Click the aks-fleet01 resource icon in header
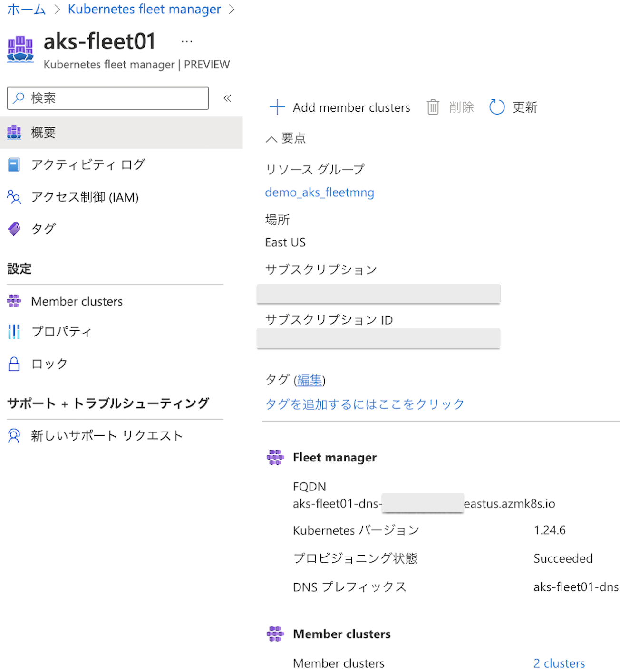620x672 pixels. (20, 48)
